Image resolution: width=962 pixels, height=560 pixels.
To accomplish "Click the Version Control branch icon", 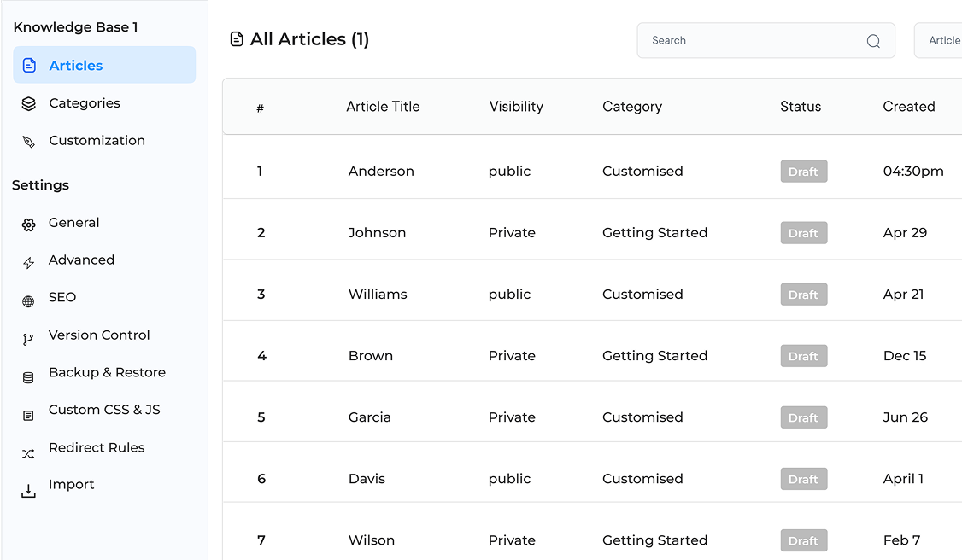I will 27,340.
